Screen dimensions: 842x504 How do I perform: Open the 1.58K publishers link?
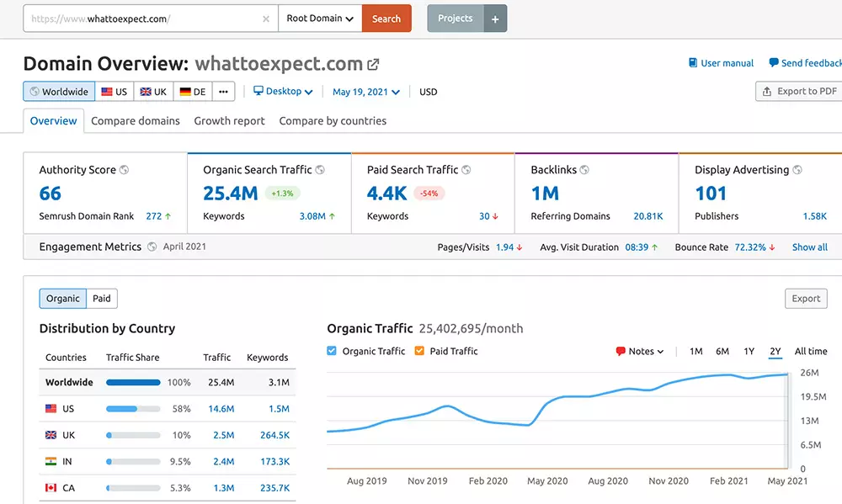pos(814,216)
